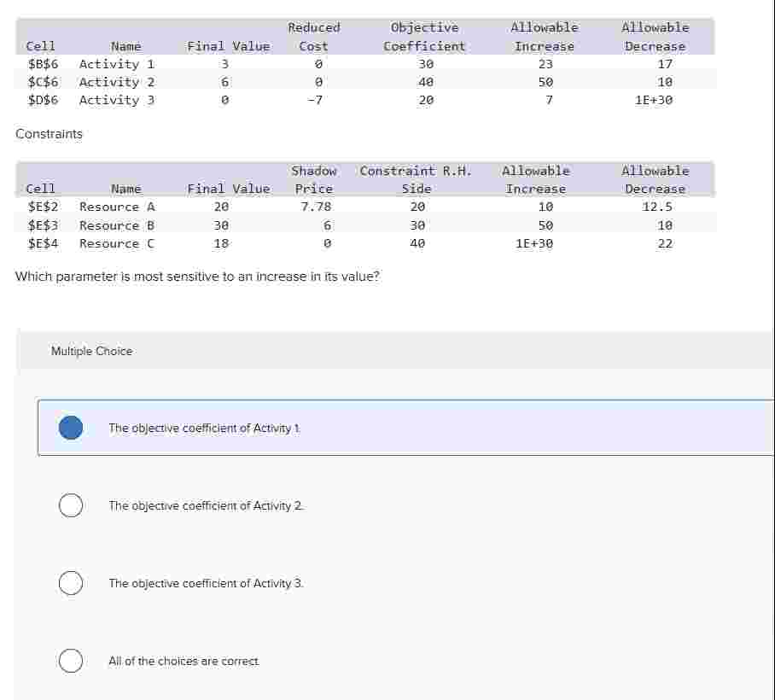Click the Multiple Choice section header

pos(91,351)
